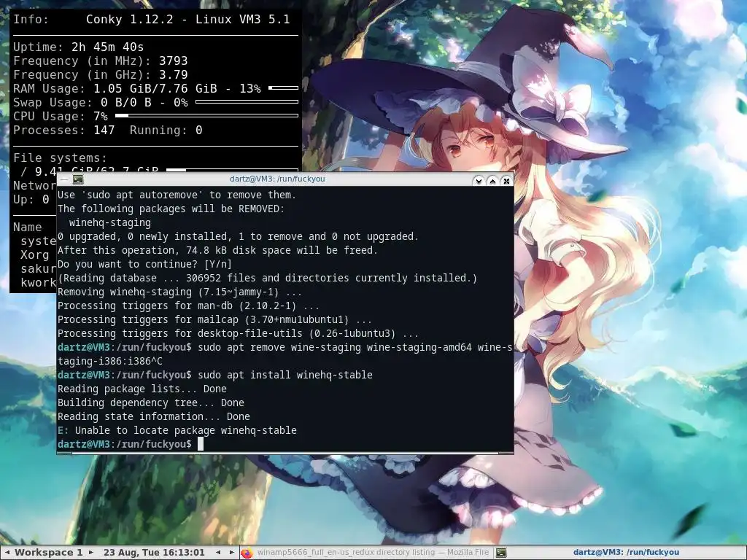Click the 'sudo apt autoremove' hint line
Image resolution: width=747 pixels, height=560 pixels.
pyautogui.click(x=177, y=195)
